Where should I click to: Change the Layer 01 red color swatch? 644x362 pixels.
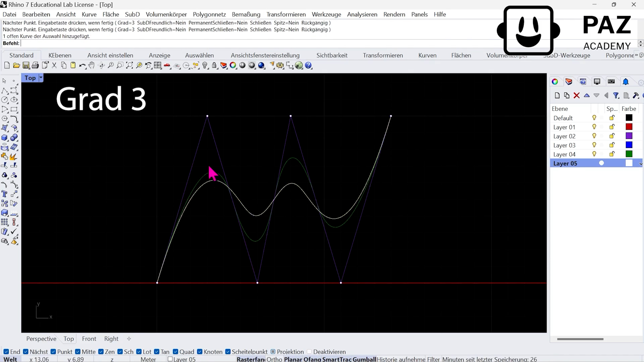pos(629,127)
